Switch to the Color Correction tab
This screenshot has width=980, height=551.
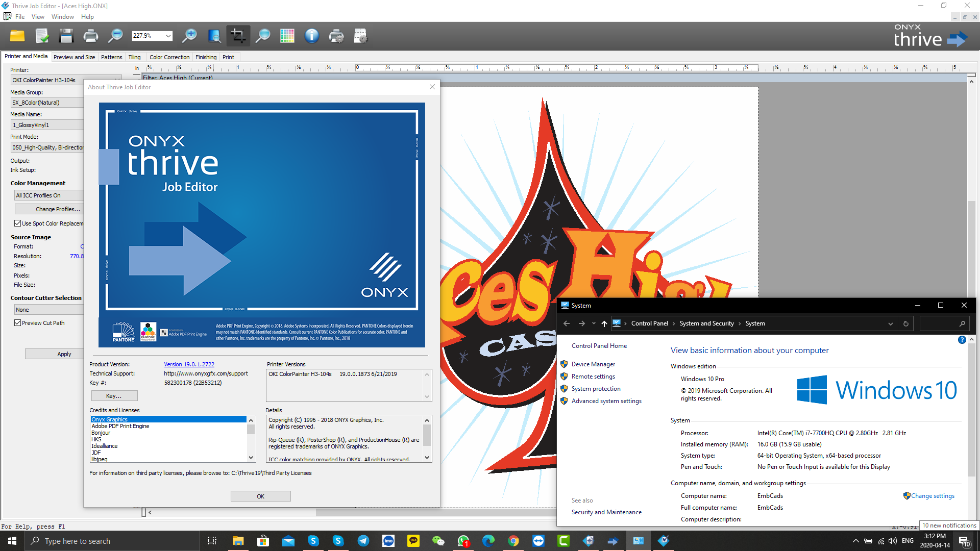[x=169, y=57]
